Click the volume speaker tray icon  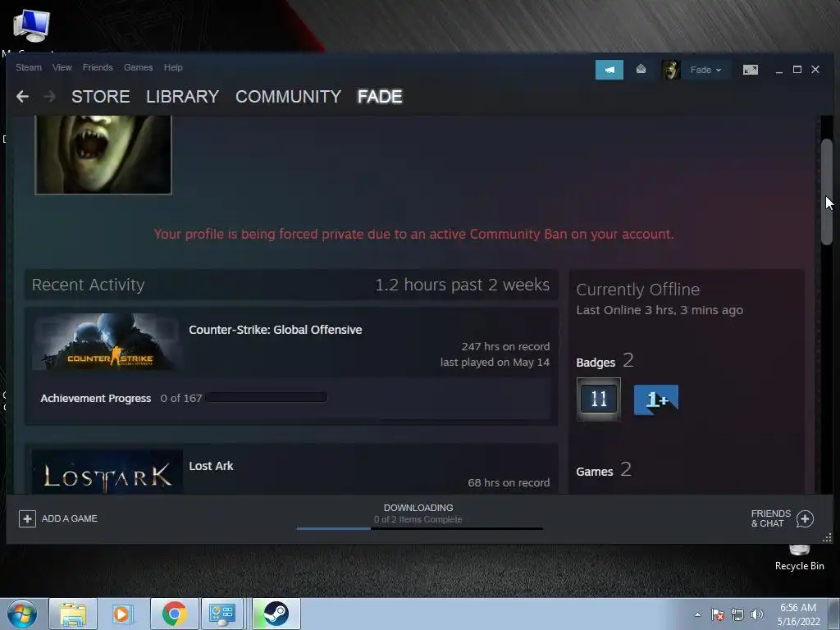(757, 614)
